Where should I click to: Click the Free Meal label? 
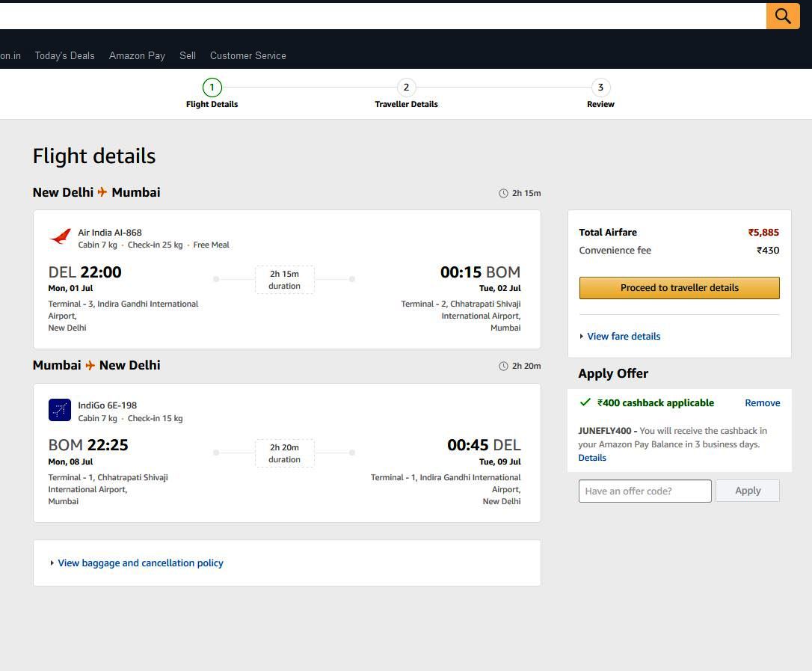[x=212, y=245]
